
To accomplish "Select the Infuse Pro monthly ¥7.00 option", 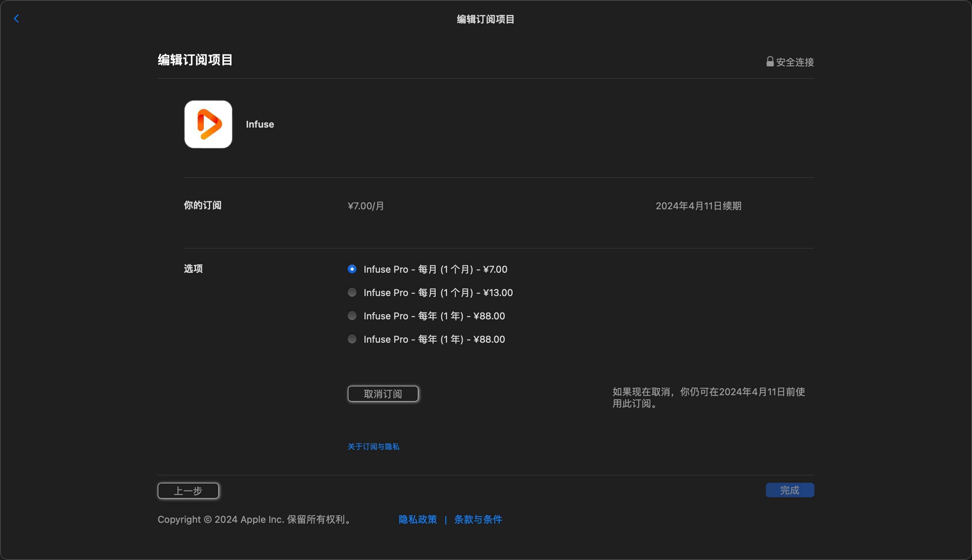I will click(x=352, y=269).
